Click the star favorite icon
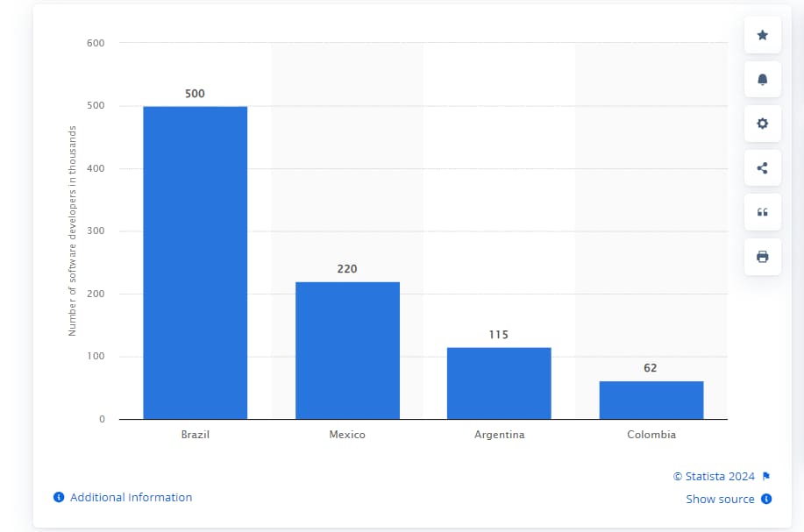Image resolution: width=804 pixels, height=532 pixels. click(762, 34)
